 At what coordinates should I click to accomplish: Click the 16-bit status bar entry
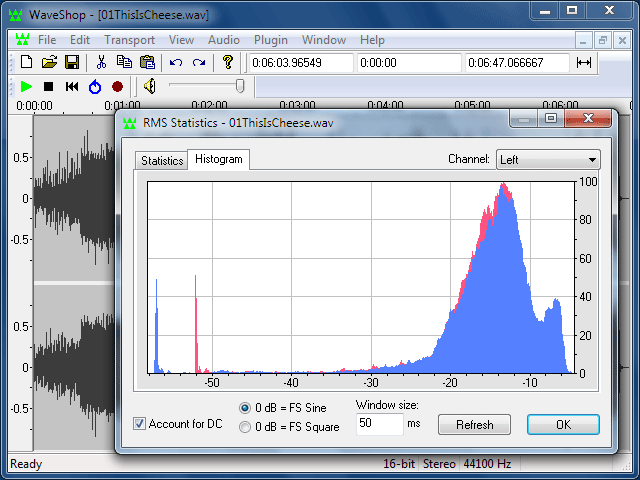coord(399,464)
